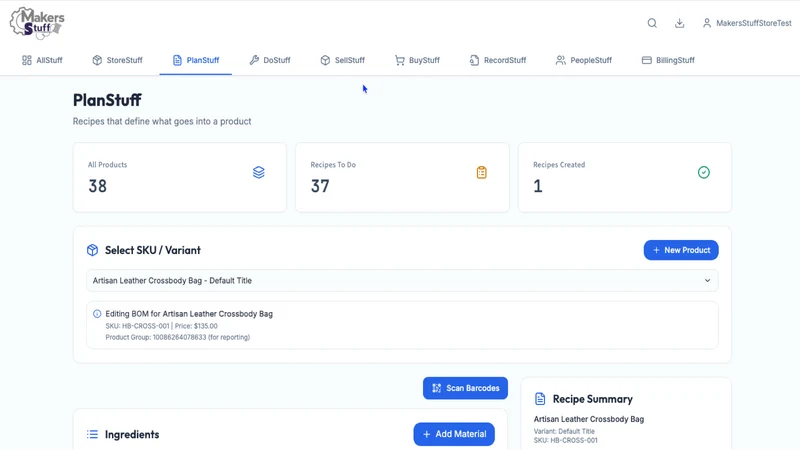Click Artisan Leather Crossbody Bag in Recipe Summary
This screenshot has height=450, width=800.
click(x=589, y=419)
